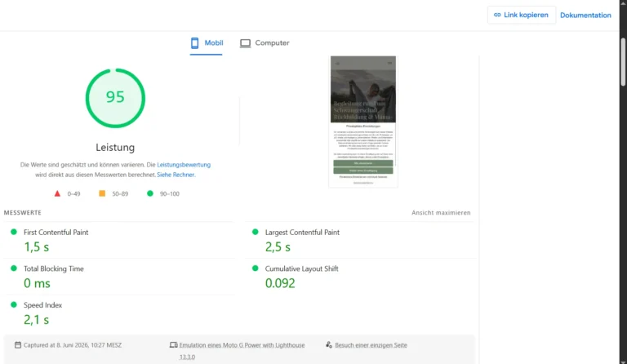Click the Total Blocking Time label
627x364 pixels.
tap(54, 269)
